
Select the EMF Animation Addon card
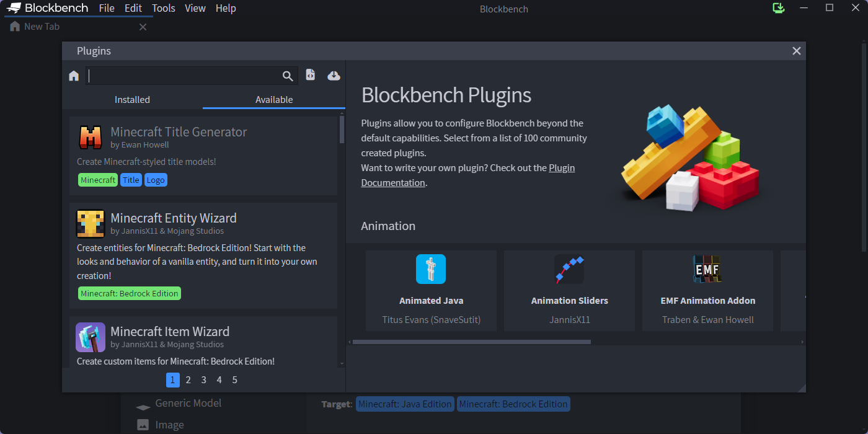[707, 290]
